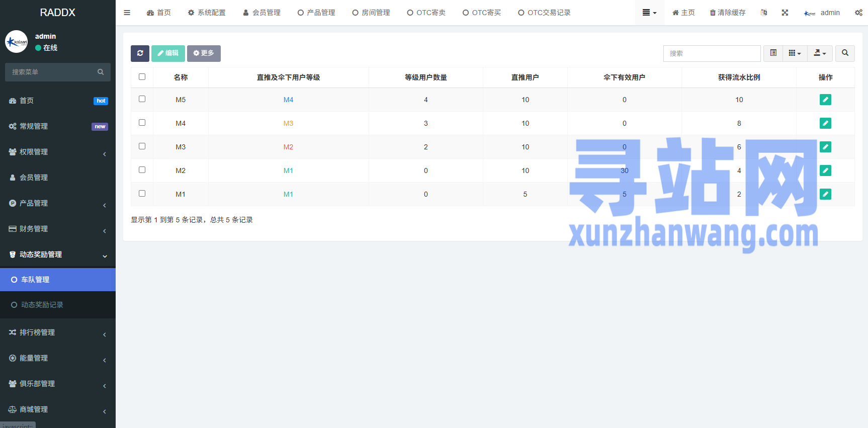The image size is (868, 428).
Task: Check the M3 row checkbox
Action: point(142,146)
